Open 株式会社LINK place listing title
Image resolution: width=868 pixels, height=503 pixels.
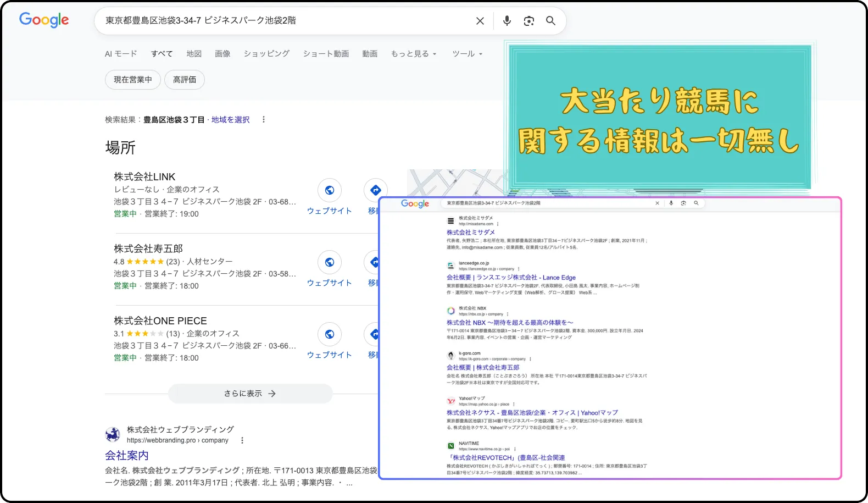click(x=144, y=177)
